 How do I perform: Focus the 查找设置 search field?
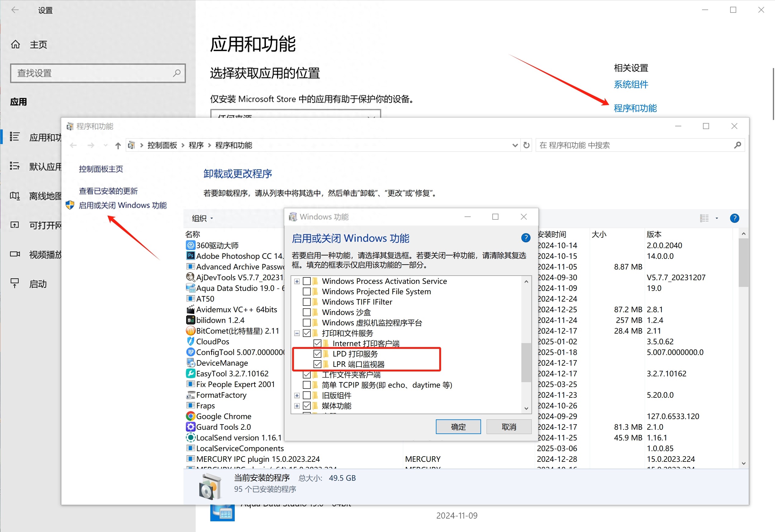click(x=98, y=73)
